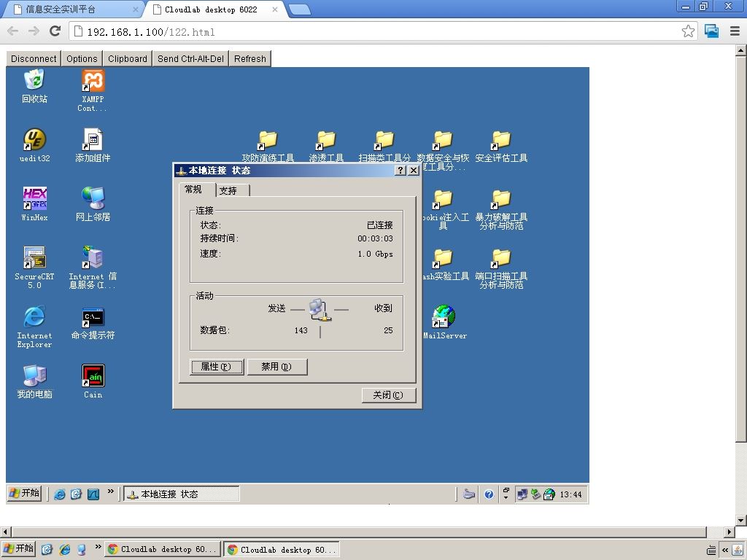Expand the remote quick launch » chevron
The image size is (747, 560).
(111, 491)
